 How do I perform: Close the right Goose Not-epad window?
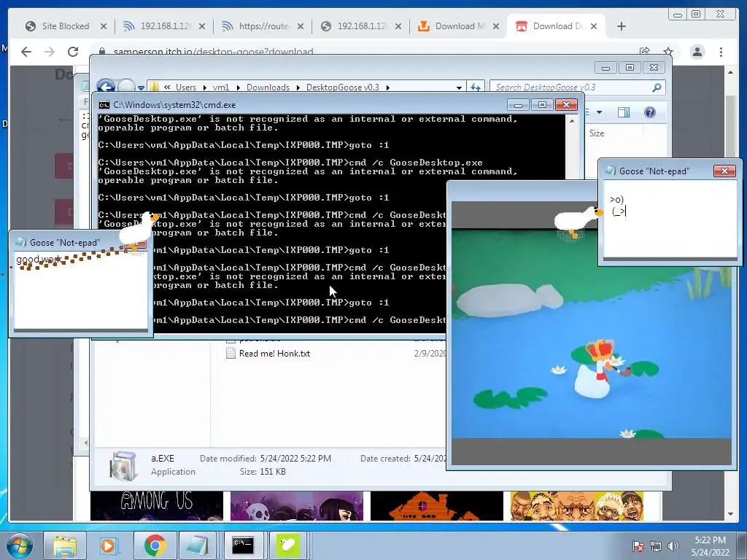(724, 171)
